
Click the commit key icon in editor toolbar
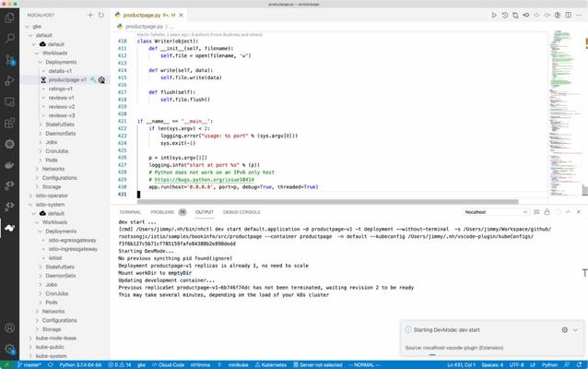tap(525, 15)
